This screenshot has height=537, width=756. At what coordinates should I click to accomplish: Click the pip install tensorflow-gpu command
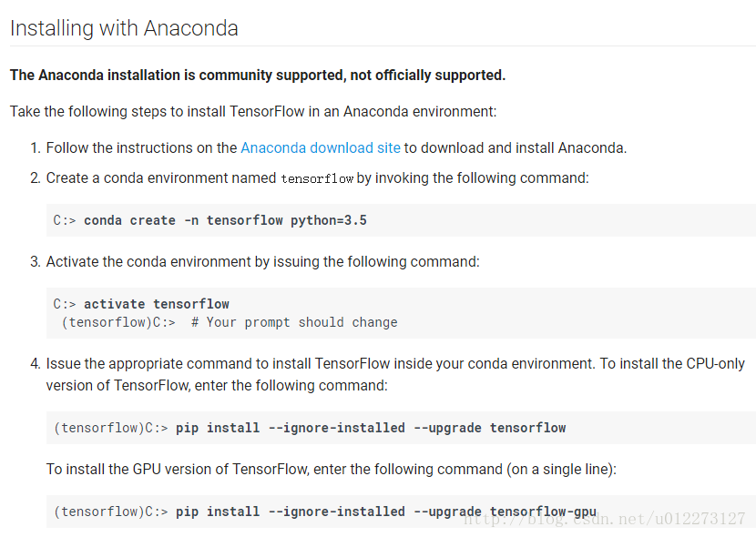pyautogui.click(x=385, y=512)
